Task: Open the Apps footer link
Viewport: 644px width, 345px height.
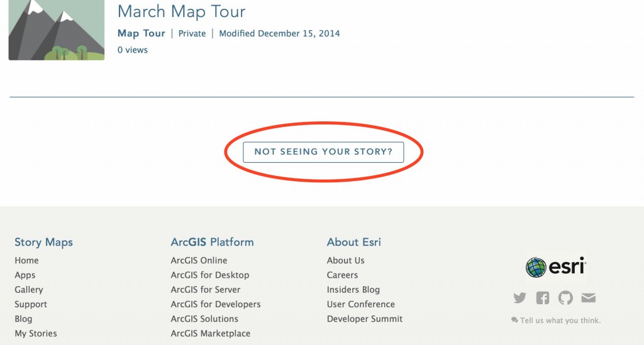Action: (x=25, y=275)
